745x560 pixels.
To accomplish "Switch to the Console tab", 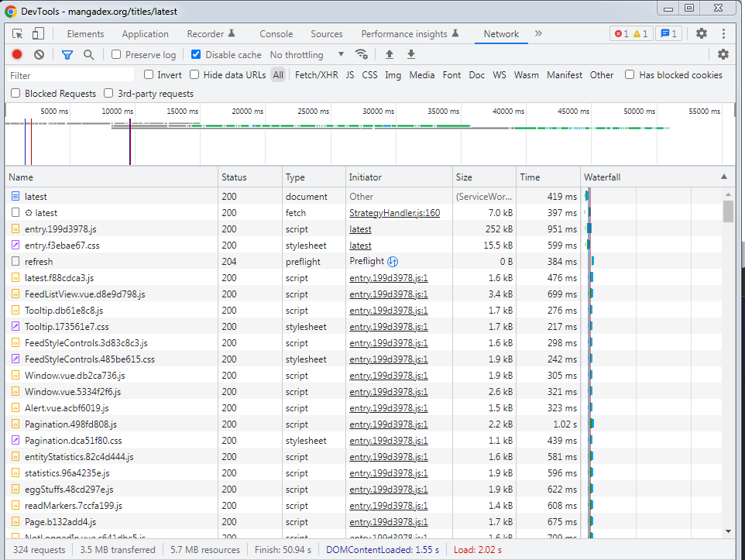I will 276,34.
